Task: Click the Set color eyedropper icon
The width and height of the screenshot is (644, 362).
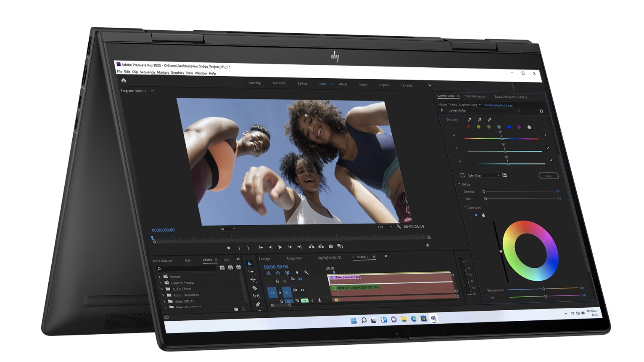Action: (470, 120)
